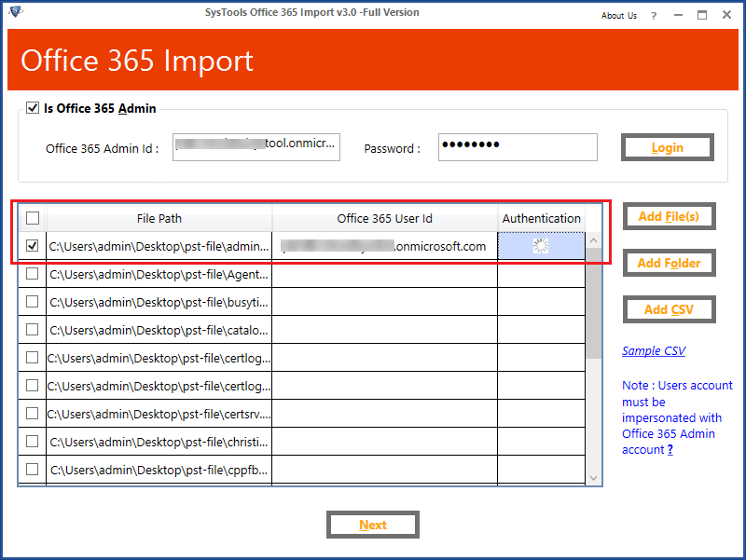Open the About Us menu item

coord(618,15)
